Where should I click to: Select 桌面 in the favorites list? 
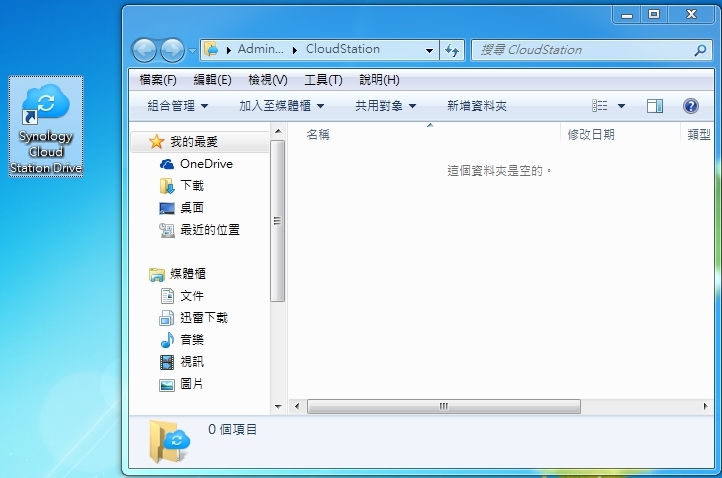192,208
